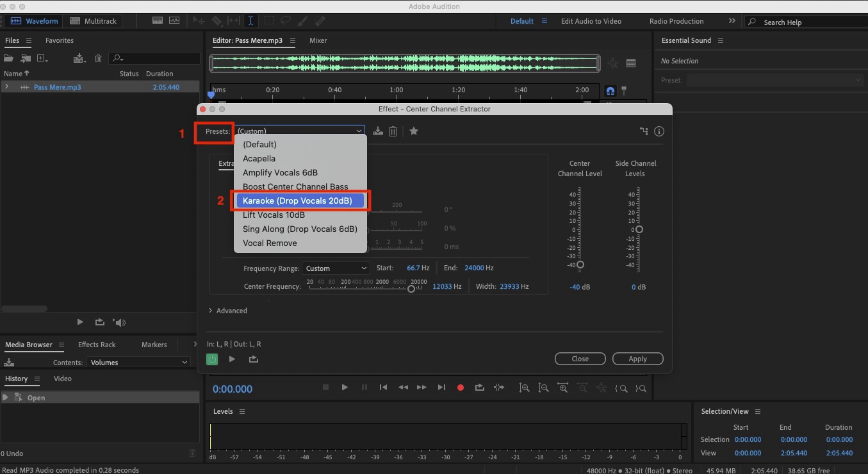Image resolution: width=868 pixels, height=474 pixels.
Task: Select the Paintbrush Selection tool
Action: tap(303, 20)
